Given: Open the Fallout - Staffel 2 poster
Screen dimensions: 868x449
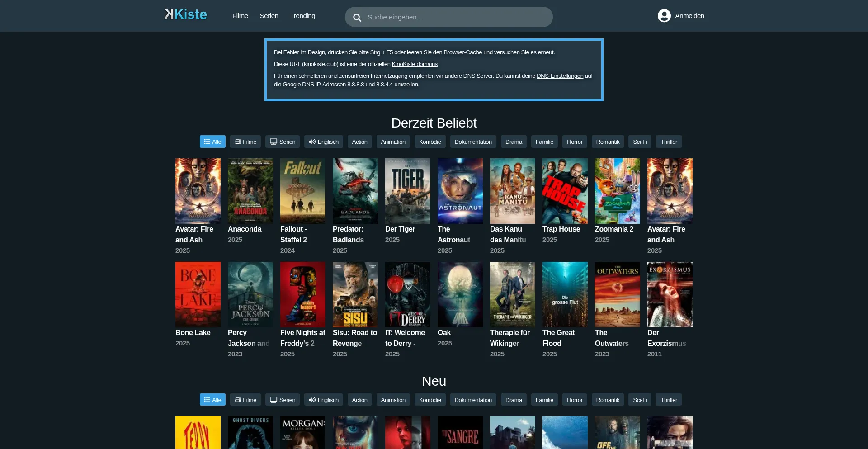Looking at the screenshot, I should (x=303, y=191).
